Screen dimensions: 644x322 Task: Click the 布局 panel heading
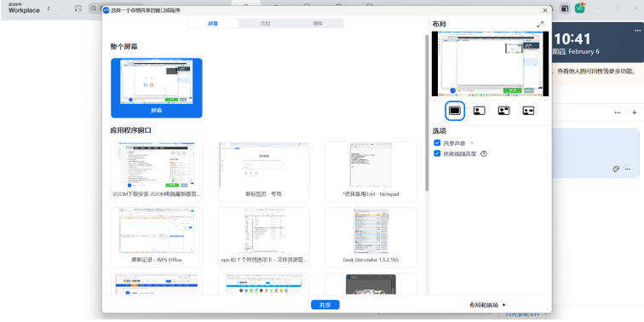point(439,25)
